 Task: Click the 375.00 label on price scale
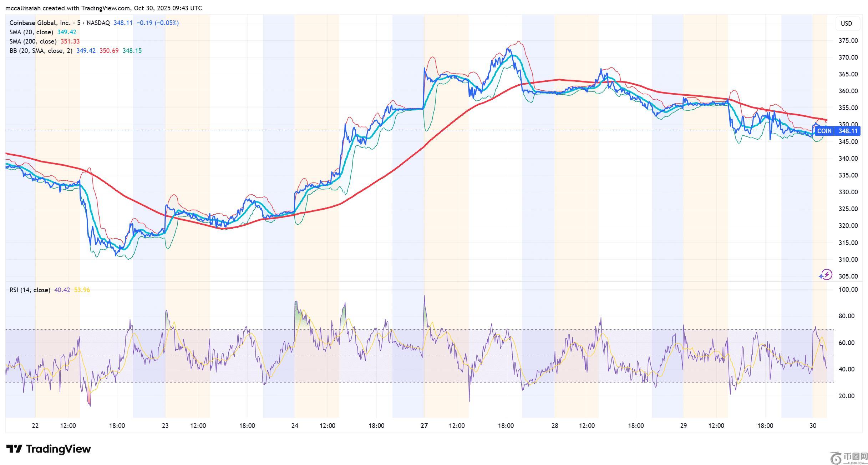click(848, 41)
